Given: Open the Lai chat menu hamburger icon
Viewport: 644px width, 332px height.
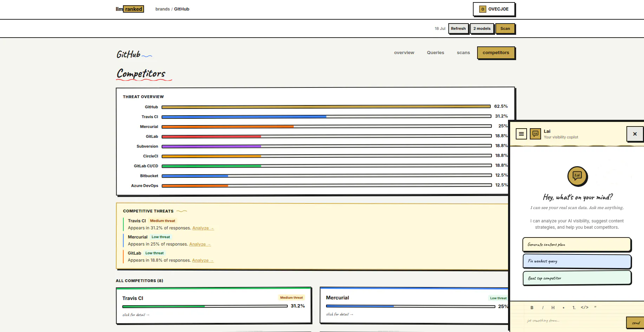Looking at the screenshot, I should click(521, 134).
